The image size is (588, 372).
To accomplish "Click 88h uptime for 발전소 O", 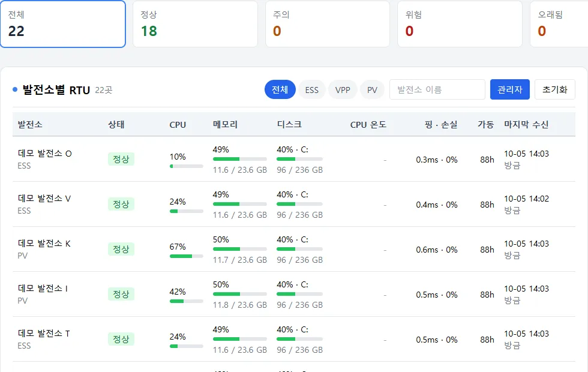I will 487,160.
